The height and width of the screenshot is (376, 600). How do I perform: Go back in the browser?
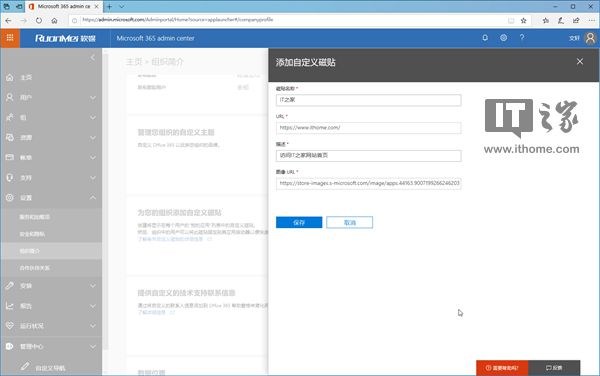point(8,20)
